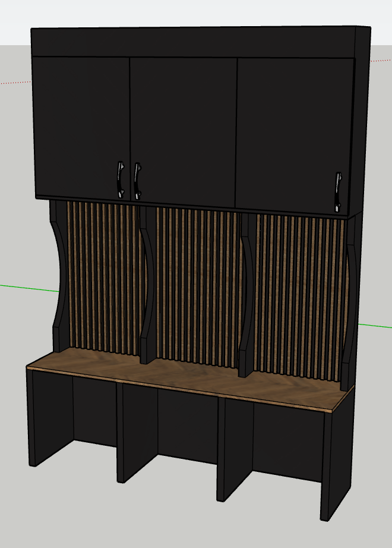This screenshot has width=392, height=548.
Task: Click the handle on the middle cabinet door
Action: click(137, 181)
